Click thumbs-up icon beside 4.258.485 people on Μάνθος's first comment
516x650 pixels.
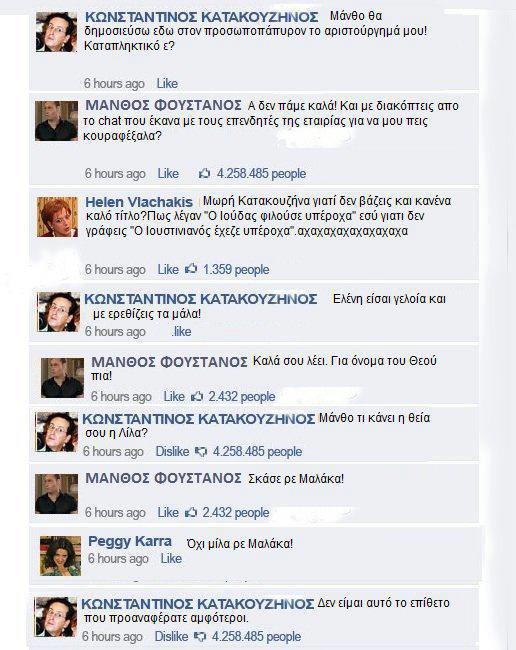(204, 173)
